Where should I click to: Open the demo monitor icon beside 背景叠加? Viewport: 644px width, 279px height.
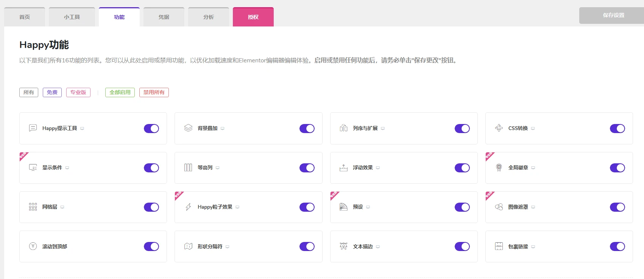click(222, 129)
